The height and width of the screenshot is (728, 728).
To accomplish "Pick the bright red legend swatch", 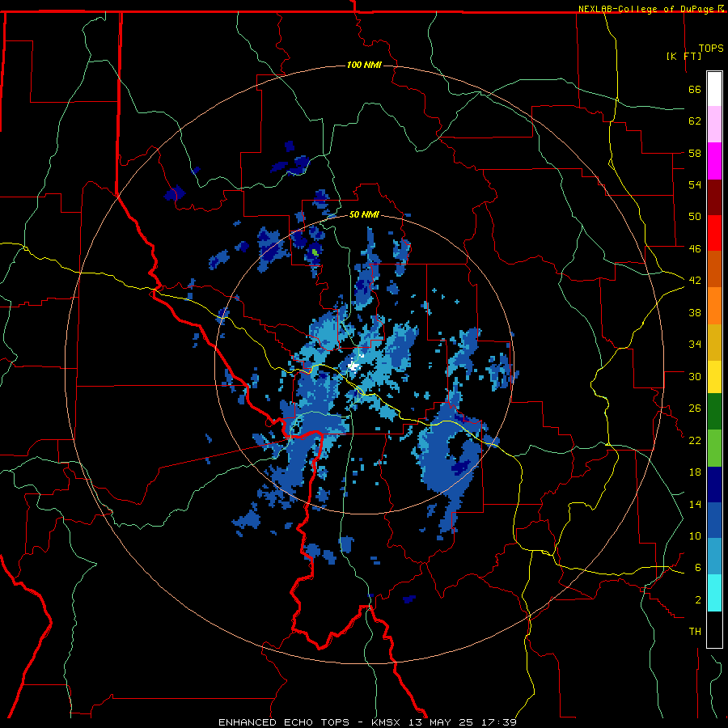I will (714, 233).
